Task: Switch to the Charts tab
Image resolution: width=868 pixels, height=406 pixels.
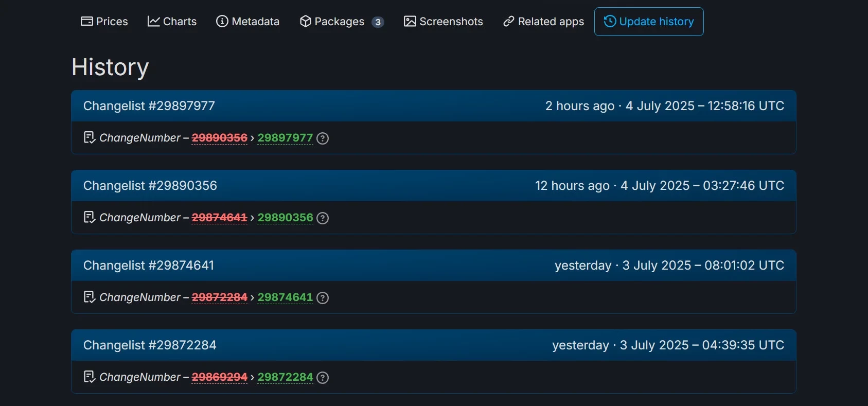Action: coord(172,22)
